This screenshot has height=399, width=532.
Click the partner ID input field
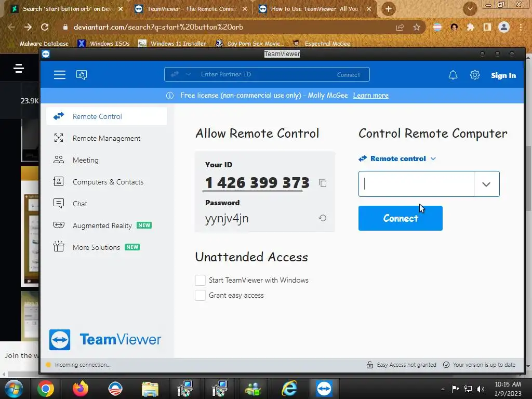click(x=416, y=184)
